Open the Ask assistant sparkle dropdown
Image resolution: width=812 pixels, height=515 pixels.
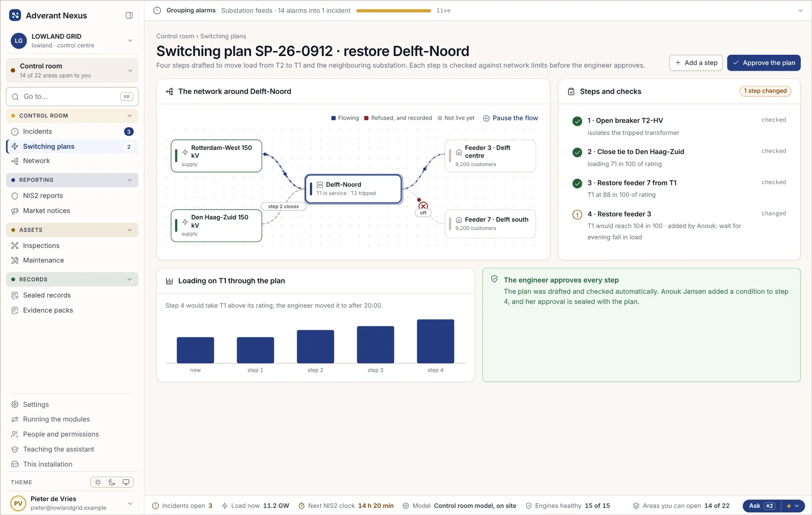pos(793,506)
